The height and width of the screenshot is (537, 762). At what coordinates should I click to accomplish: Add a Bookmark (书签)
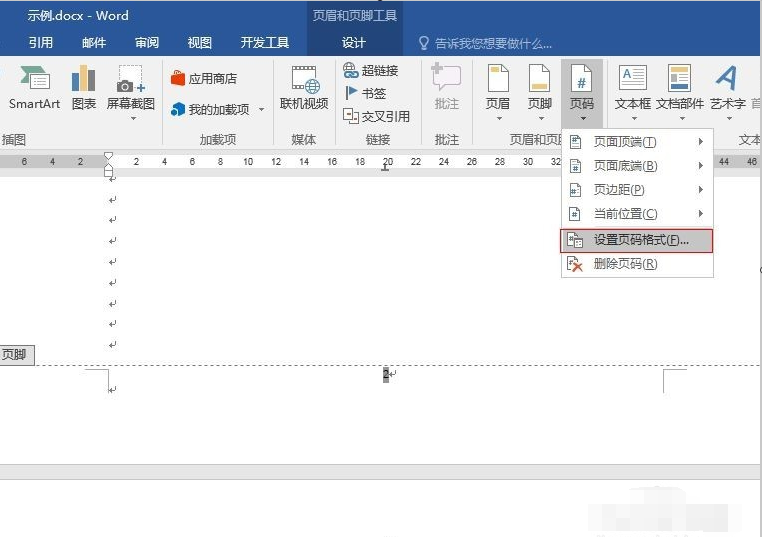point(365,93)
